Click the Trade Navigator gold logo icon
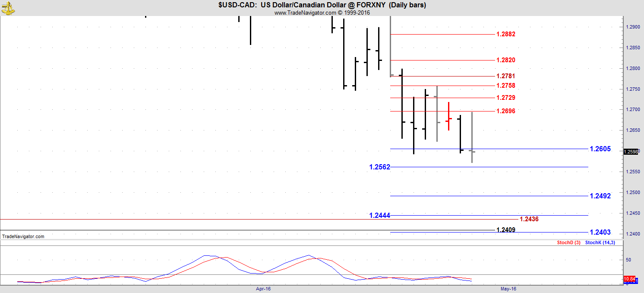 click(8, 7)
